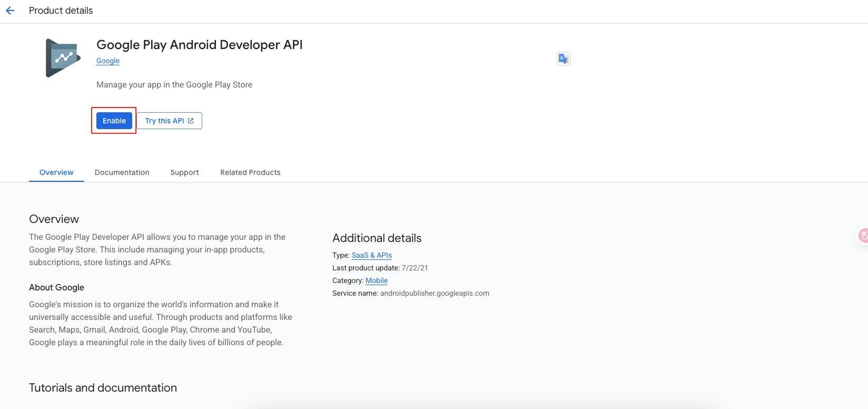Click the About Google subheading

(56, 287)
